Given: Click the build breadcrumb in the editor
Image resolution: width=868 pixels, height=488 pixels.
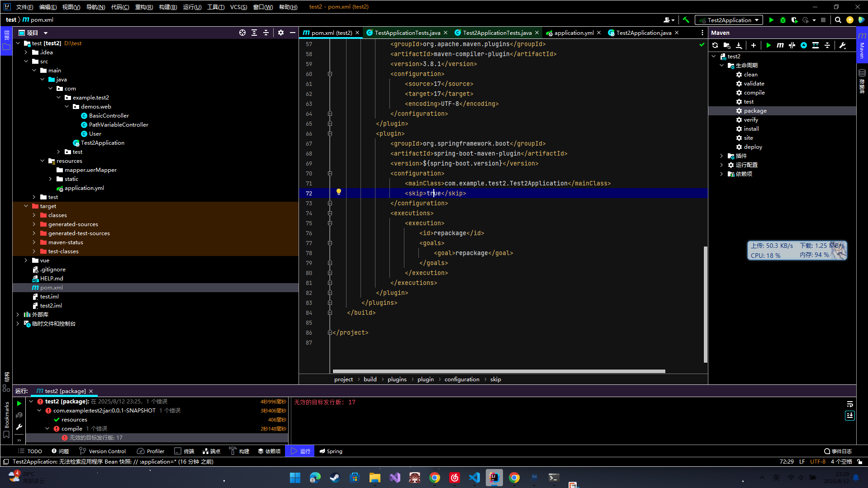Looking at the screenshot, I should pos(370,379).
